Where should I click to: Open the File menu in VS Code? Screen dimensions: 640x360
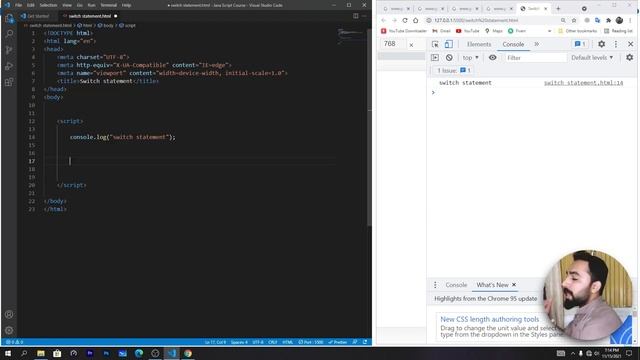[x=18, y=5]
